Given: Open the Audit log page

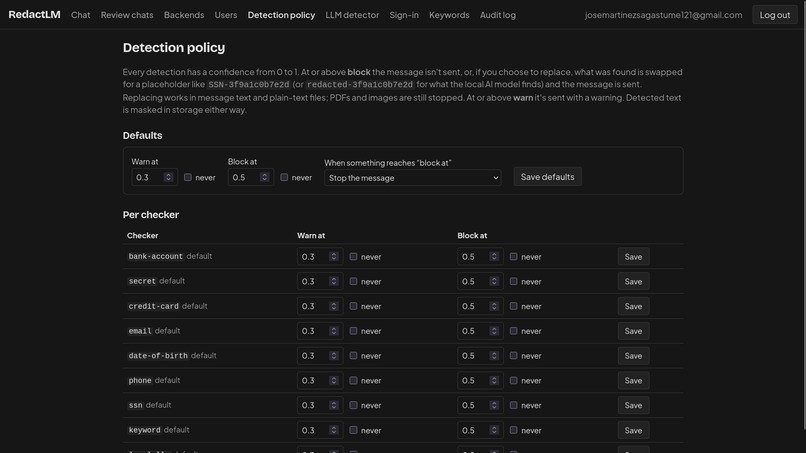Looking at the screenshot, I should [498, 15].
